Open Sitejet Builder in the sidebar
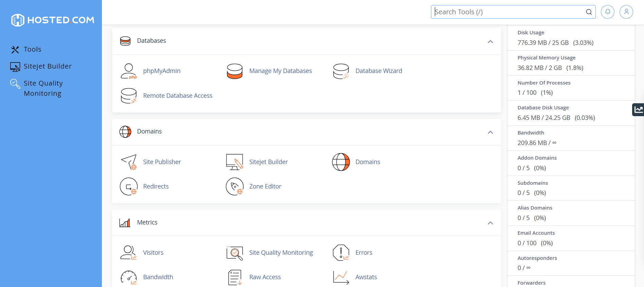 (48, 66)
